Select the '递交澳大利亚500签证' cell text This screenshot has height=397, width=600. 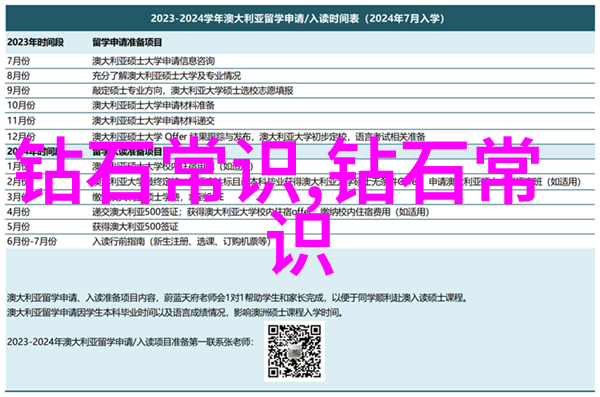(x=135, y=212)
